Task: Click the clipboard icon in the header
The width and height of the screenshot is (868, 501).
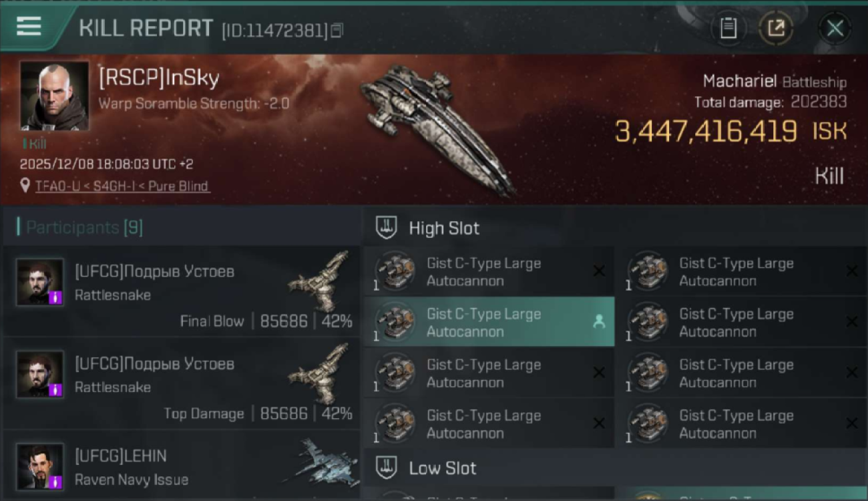Action: (728, 28)
